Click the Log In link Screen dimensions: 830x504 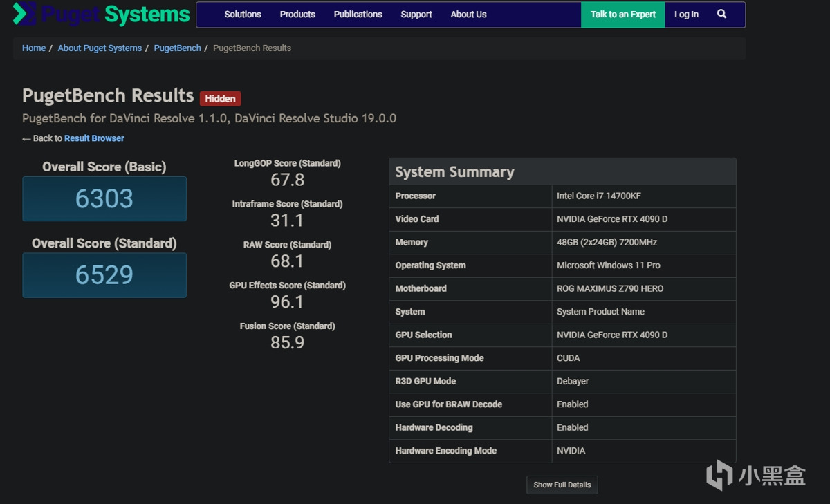pyautogui.click(x=686, y=15)
